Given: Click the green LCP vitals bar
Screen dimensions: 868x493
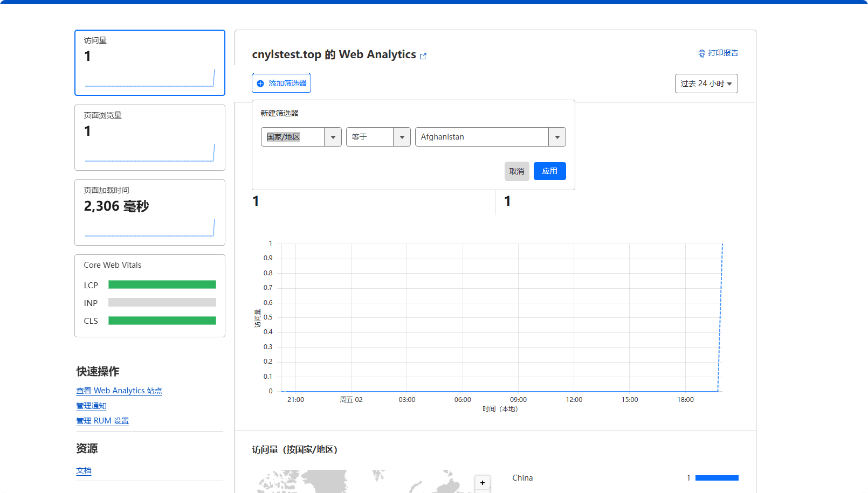Looking at the screenshot, I should [162, 284].
